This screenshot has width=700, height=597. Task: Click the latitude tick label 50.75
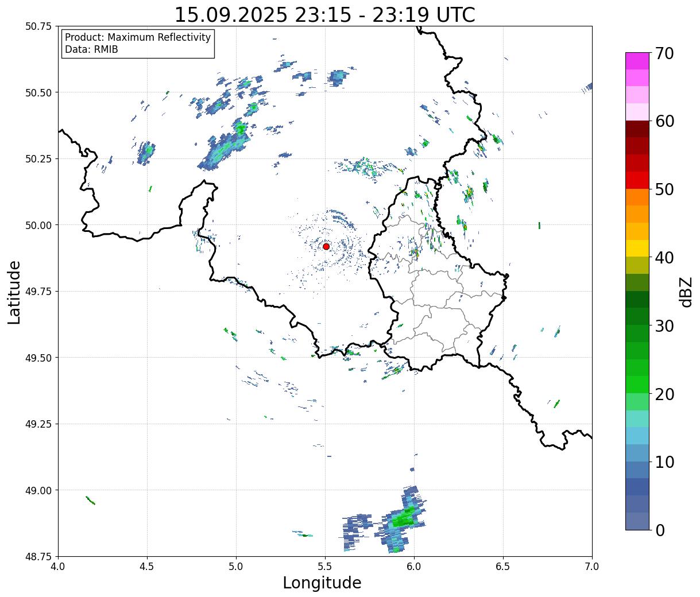pos(38,26)
